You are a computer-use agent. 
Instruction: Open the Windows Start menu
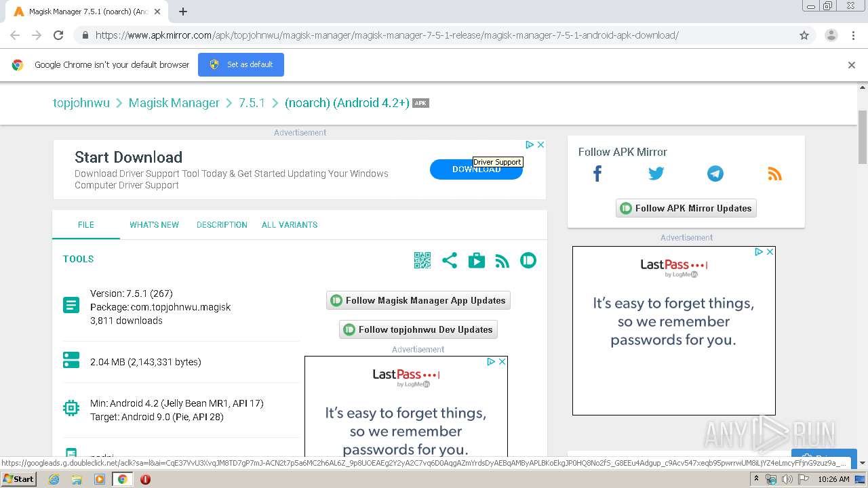[19, 479]
